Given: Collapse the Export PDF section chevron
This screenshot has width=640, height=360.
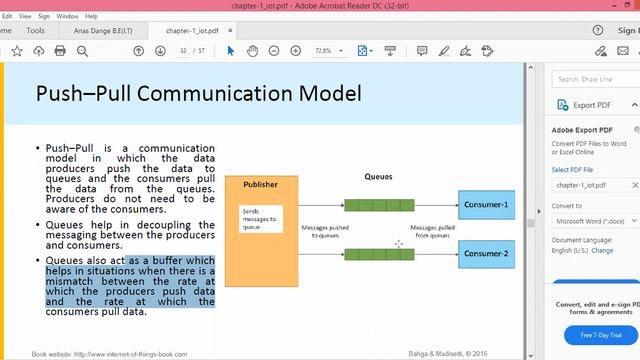Looking at the screenshot, I should click(x=635, y=105).
